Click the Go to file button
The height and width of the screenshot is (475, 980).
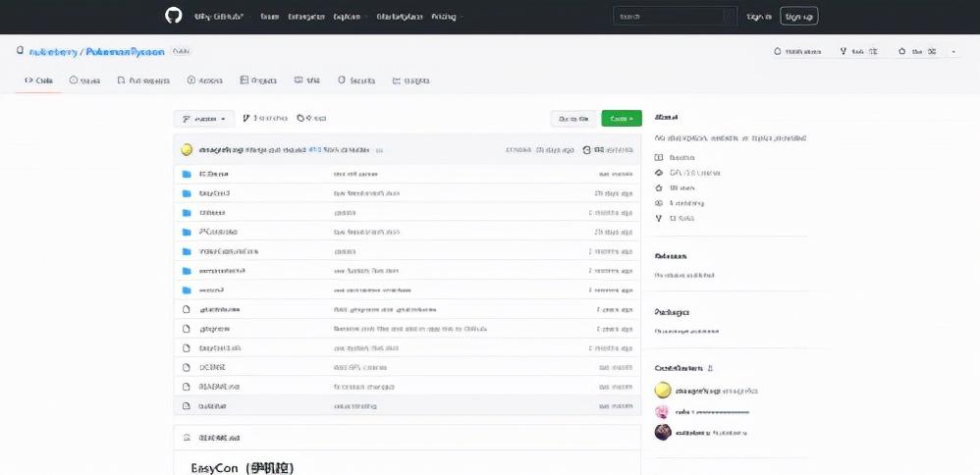coord(573,119)
